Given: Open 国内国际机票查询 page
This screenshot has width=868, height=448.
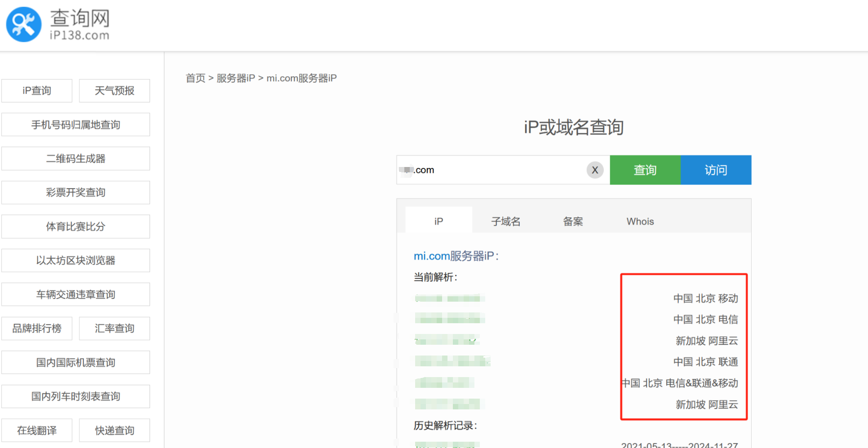Looking at the screenshot, I should pos(75,362).
